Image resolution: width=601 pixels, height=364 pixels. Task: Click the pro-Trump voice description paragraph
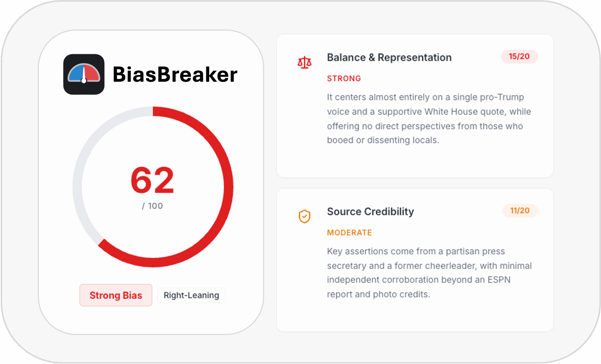[428, 119]
